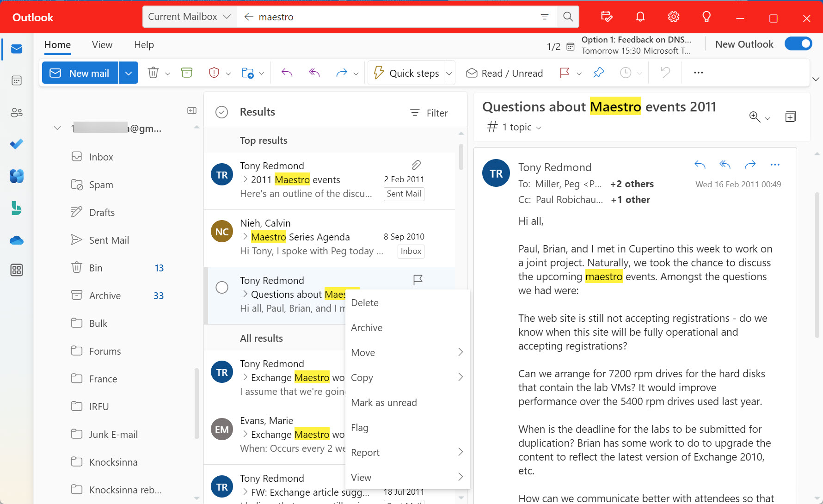Open the Copilot app icon in left rail
Viewport: 823px width, 504px height.
17,176
